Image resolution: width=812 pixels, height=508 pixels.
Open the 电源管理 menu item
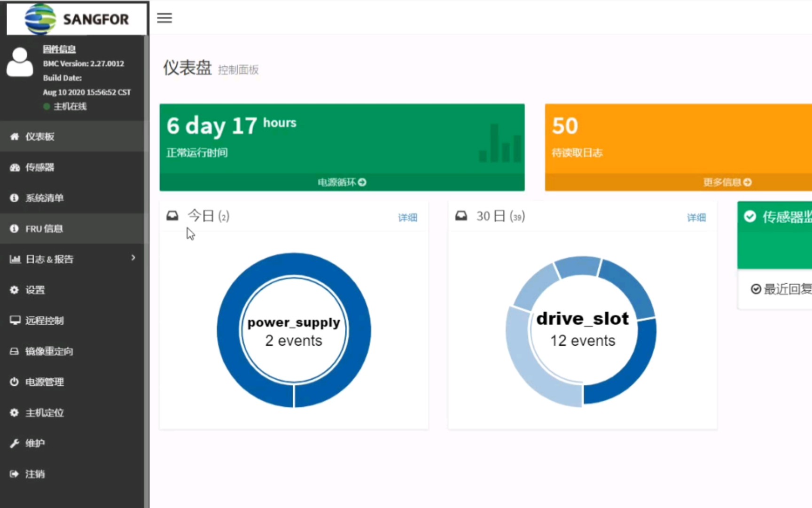click(72, 382)
